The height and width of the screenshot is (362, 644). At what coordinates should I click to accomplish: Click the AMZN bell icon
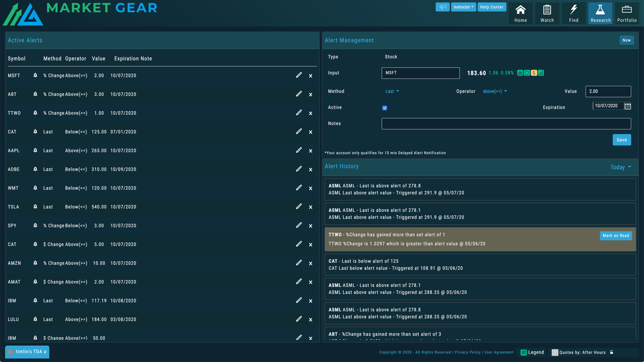[x=35, y=263]
